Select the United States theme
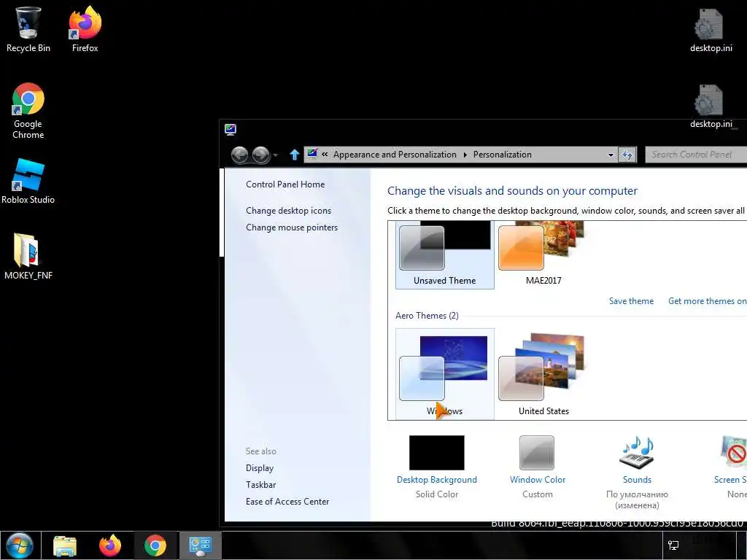The height and width of the screenshot is (560, 747). 543,374
